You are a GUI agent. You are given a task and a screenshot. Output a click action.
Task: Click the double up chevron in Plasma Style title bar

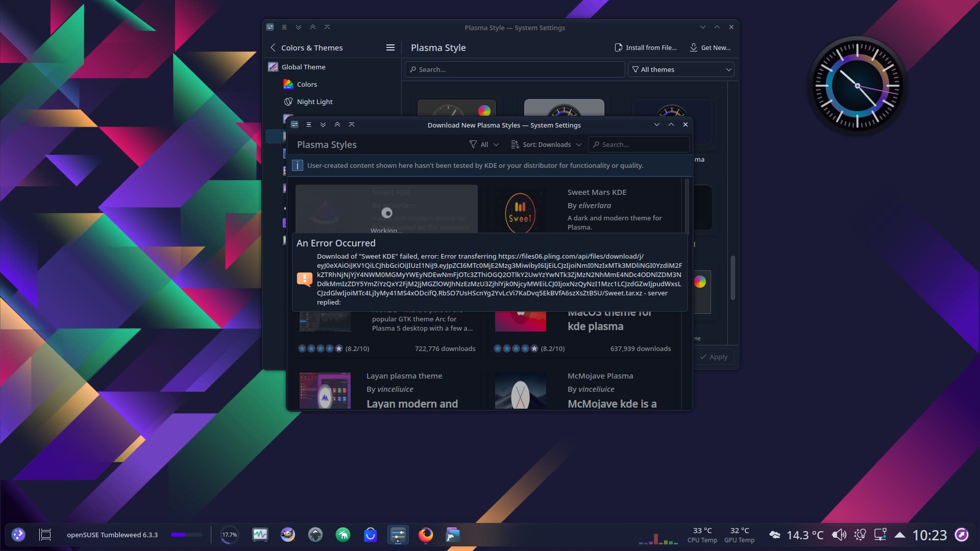coord(313,27)
